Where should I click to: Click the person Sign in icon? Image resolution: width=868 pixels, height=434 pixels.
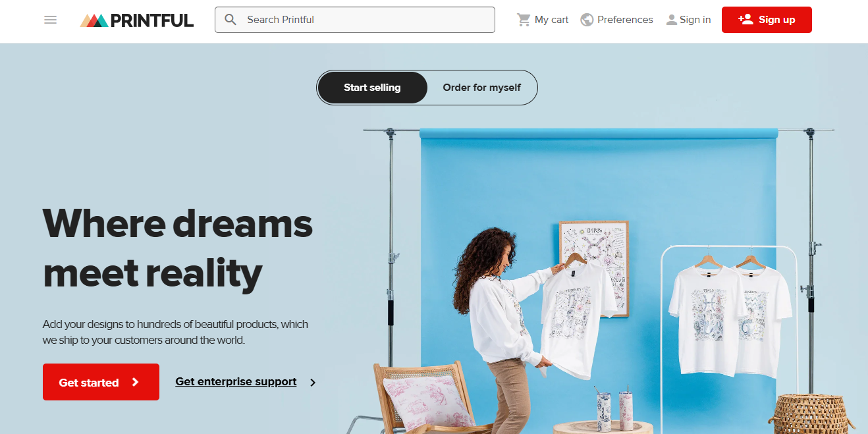tap(671, 20)
